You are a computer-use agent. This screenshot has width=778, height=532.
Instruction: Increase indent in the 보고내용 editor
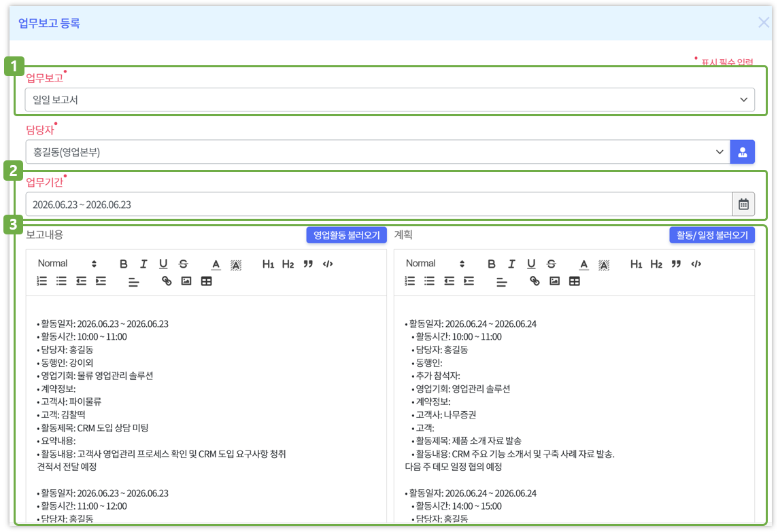click(x=101, y=281)
